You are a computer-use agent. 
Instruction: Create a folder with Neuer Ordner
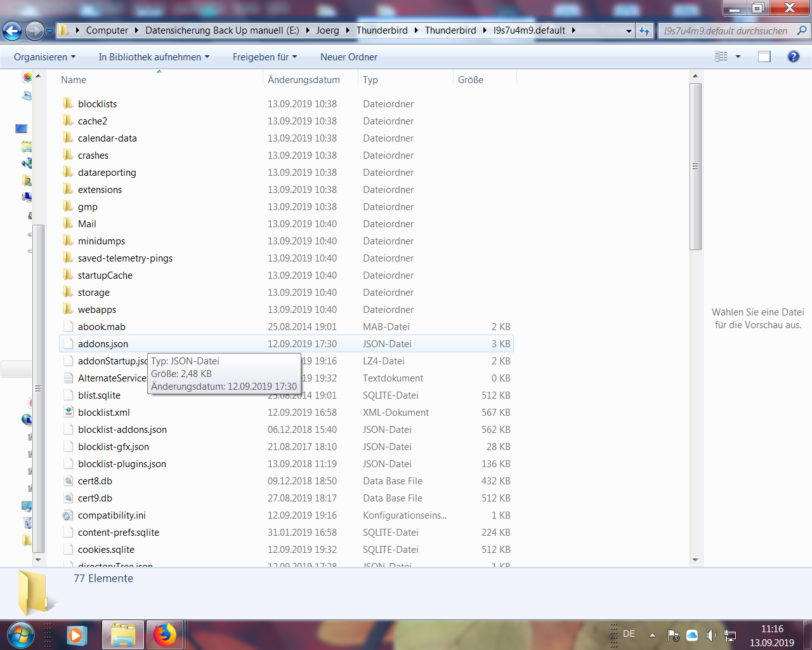click(x=349, y=56)
